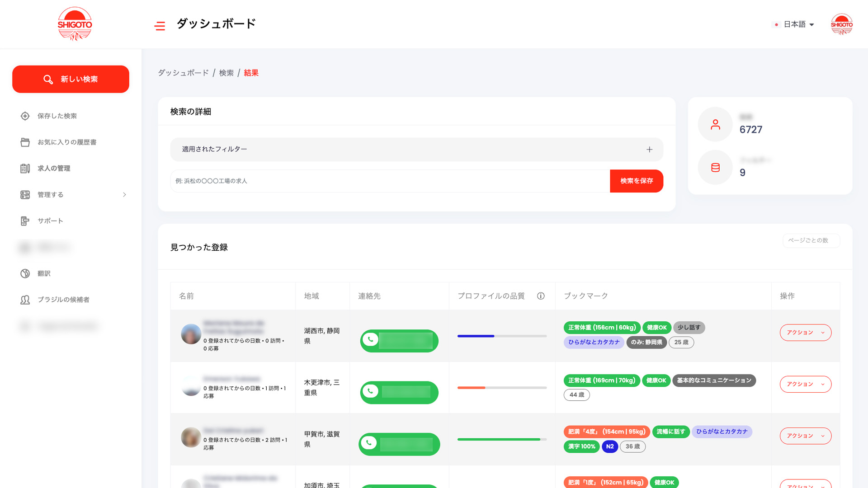
Task: Select 検索 in the breadcrumb trail
Action: 226,73
